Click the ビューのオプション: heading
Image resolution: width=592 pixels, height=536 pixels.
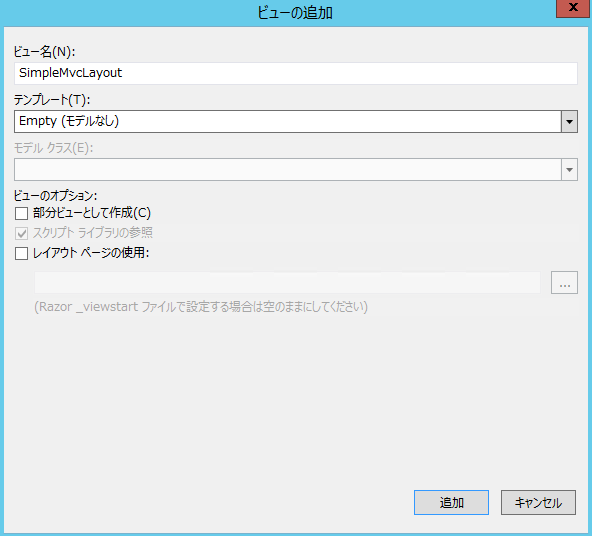click(x=56, y=196)
